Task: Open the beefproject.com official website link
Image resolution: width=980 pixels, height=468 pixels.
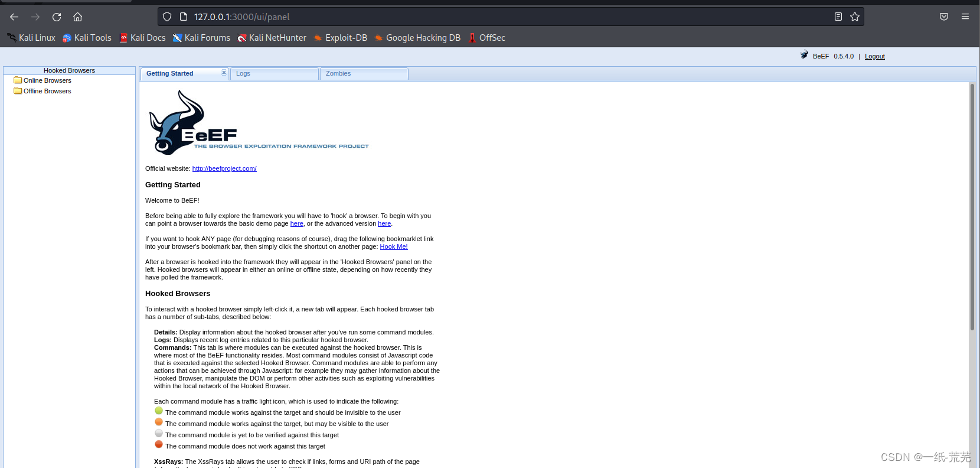Action: (x=224, y=168)
